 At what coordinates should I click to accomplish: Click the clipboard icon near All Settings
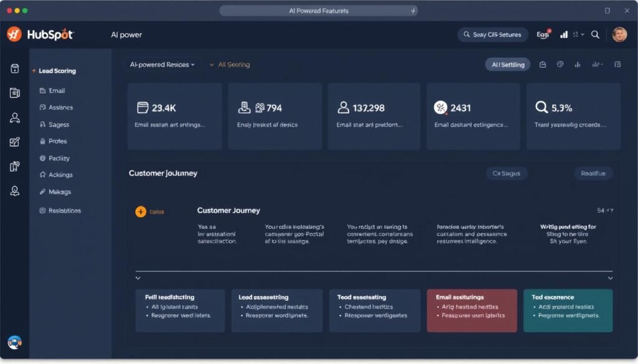click(x=541, y=64)
